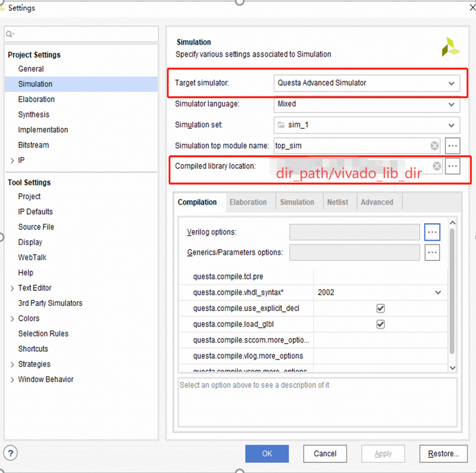Click the Restore... button
The image size is (476, 473).
point(443,454)
